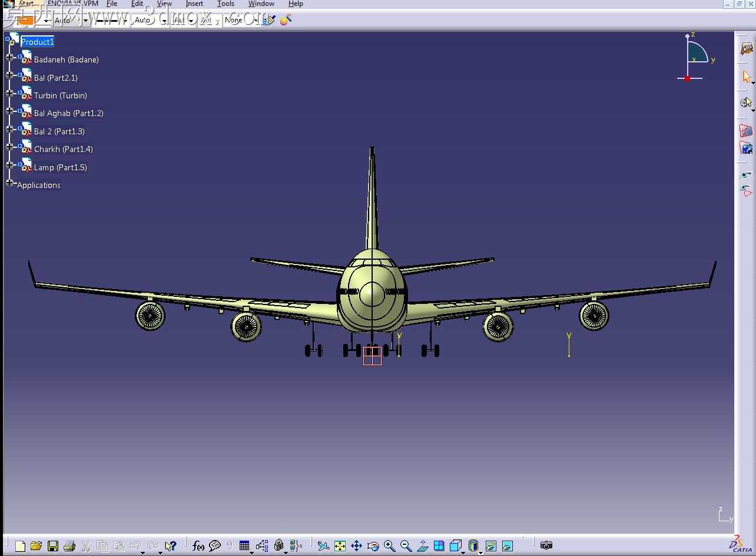Click the Capture camera icon

pyautogui.click(x=546, y=545)
